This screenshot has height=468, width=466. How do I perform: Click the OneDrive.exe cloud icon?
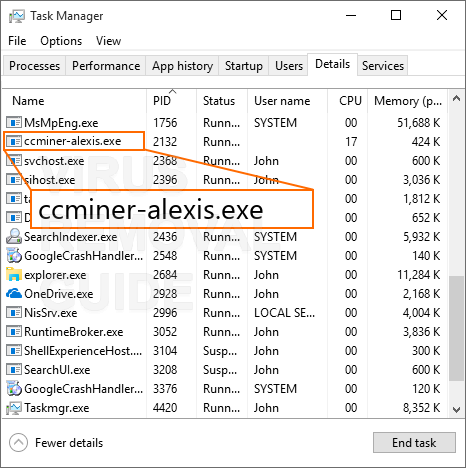pos(14,294)
